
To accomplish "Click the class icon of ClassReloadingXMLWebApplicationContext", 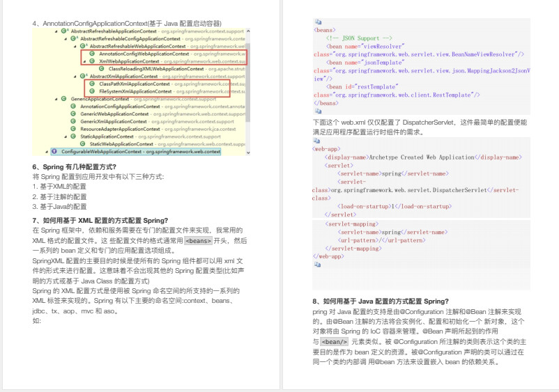I will 102,69.
